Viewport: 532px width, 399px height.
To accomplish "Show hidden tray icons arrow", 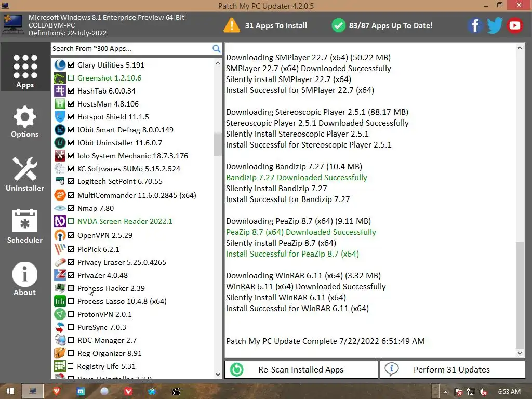I will coord(445,392).
